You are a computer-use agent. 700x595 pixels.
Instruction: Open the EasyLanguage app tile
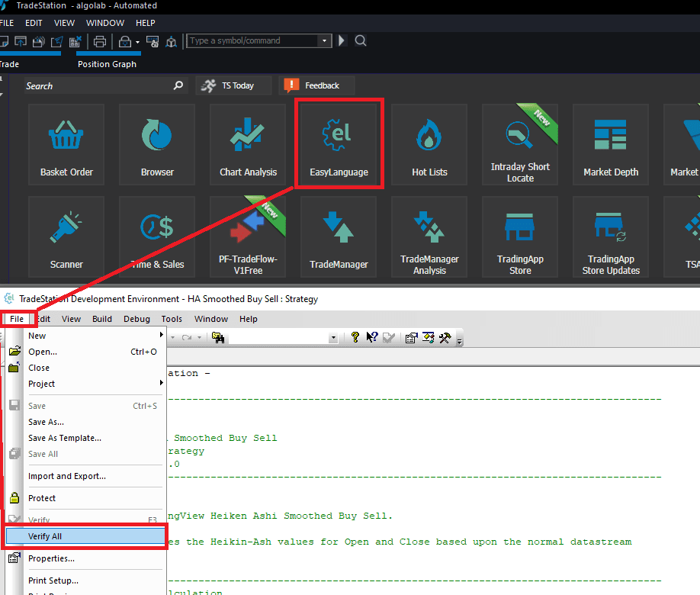[339, 143]
